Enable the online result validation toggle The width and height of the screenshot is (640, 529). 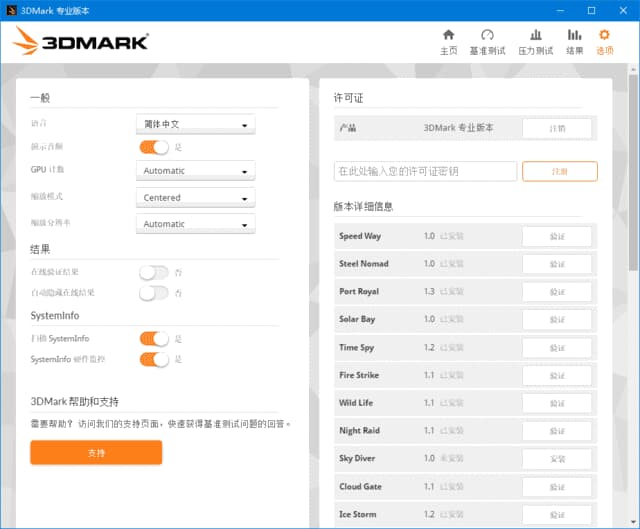(154, 272)
